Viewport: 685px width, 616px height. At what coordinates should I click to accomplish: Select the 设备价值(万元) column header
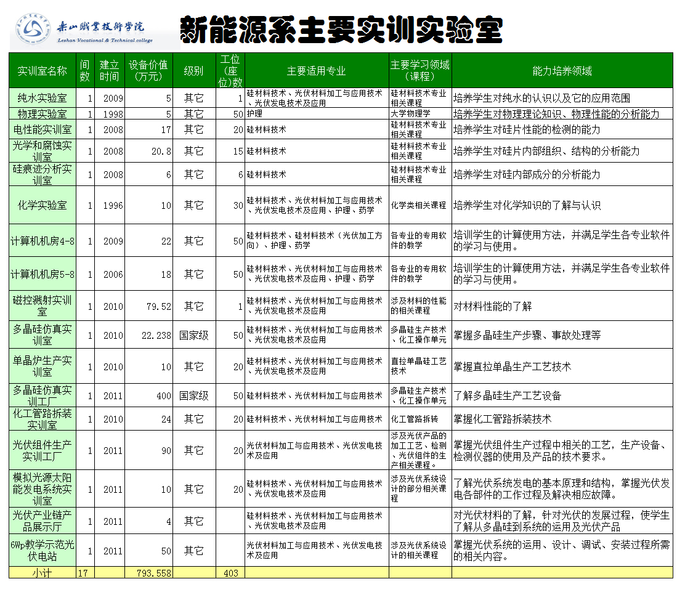(x=148, y=71)
